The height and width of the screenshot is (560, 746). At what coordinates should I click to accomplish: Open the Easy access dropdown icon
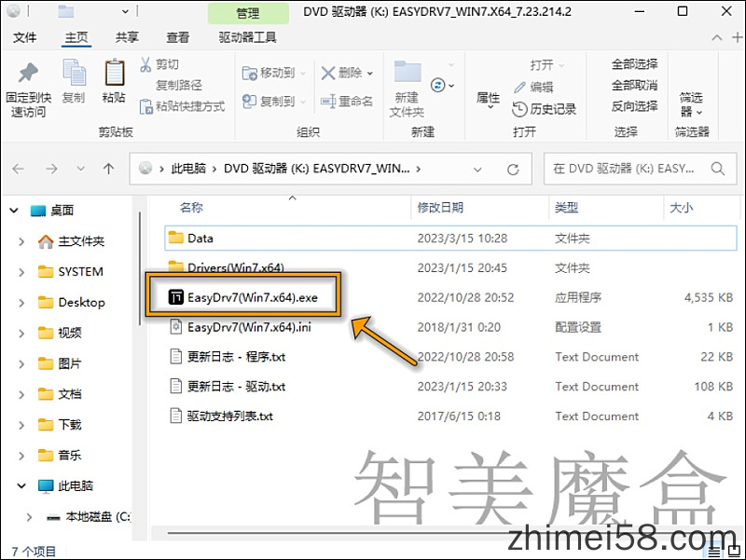pyautogui.click(x=442, y=86)
